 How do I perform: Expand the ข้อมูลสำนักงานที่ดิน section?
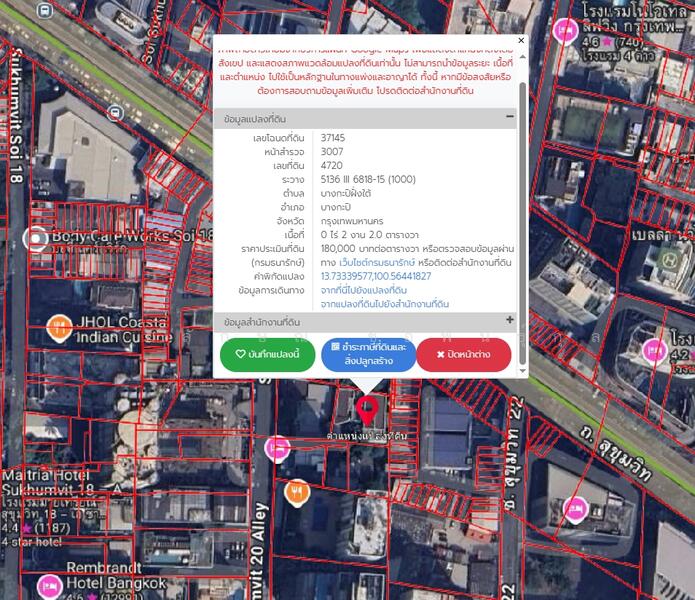point(510,321)
